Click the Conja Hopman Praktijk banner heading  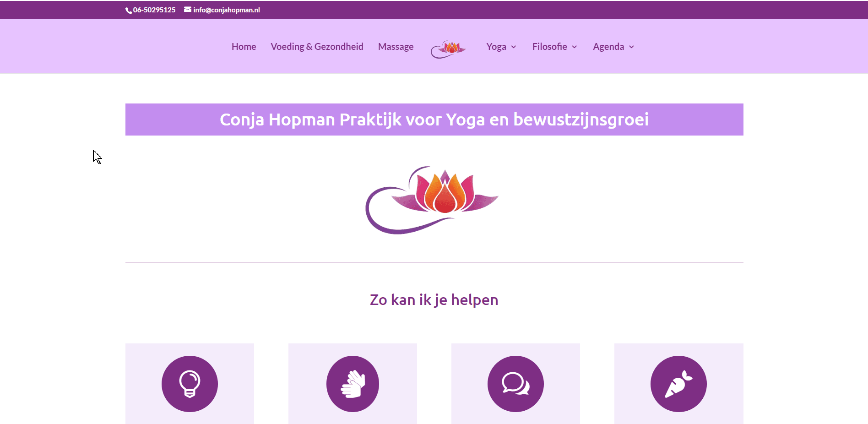[x=434, y=120]
